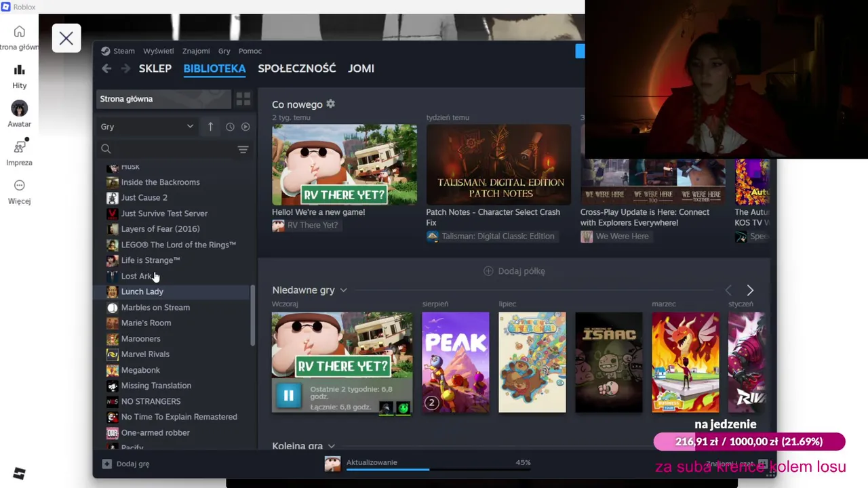
Task: Open the Marvel Rivals recent cover
Action: click(x=747, y=363)
